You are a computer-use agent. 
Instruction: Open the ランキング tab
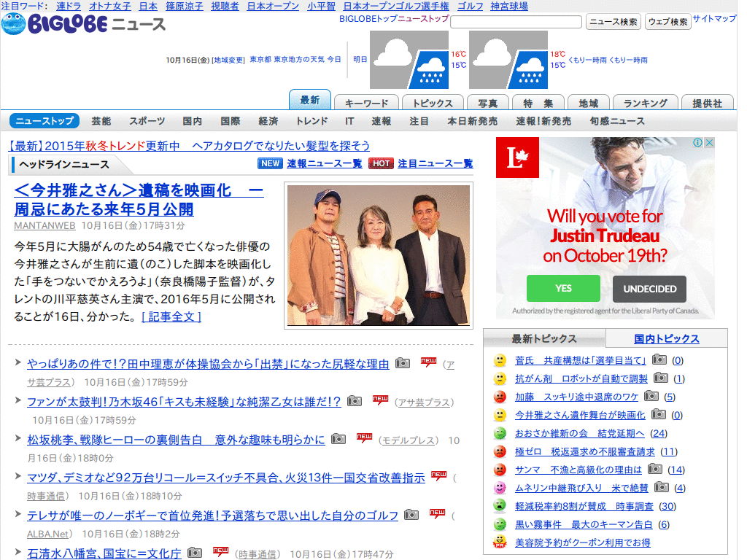645,103
